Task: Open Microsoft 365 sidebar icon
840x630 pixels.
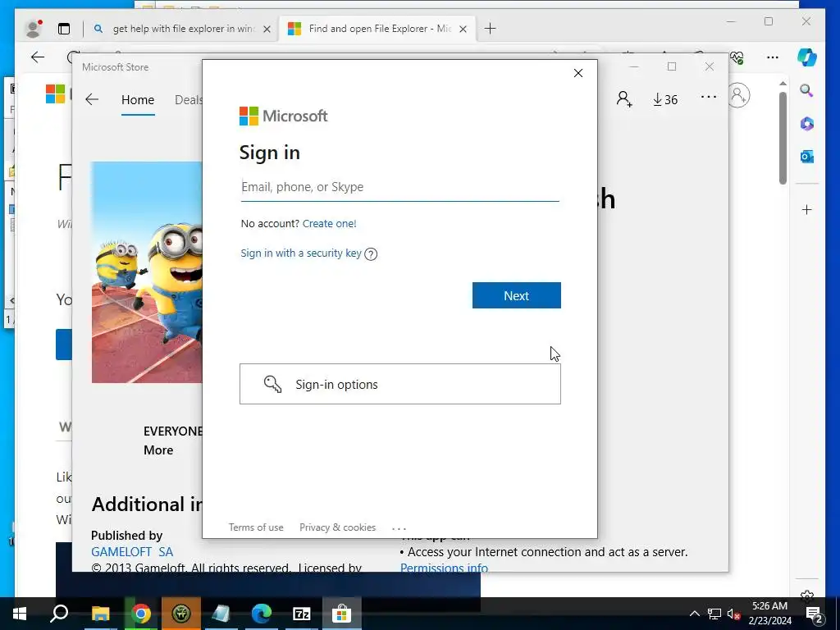Action: pos(807,124)
